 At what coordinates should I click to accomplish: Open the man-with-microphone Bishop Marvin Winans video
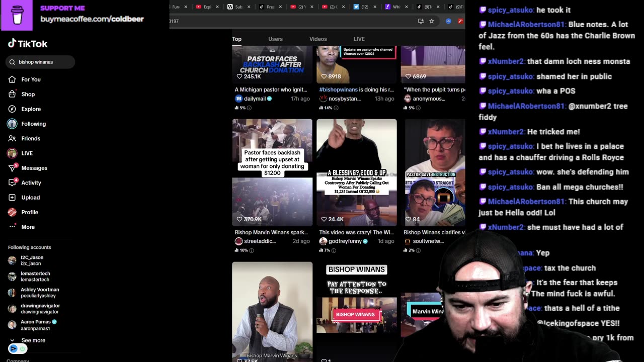272,312
